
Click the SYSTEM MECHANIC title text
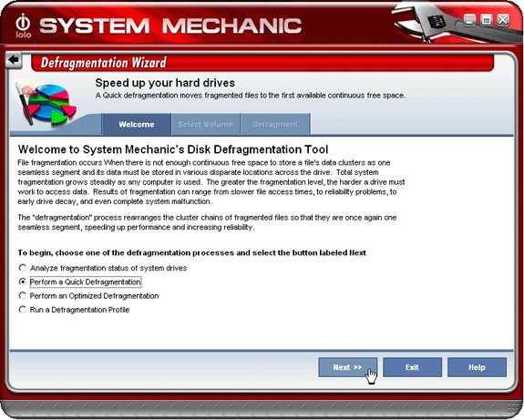click(170, 26)
